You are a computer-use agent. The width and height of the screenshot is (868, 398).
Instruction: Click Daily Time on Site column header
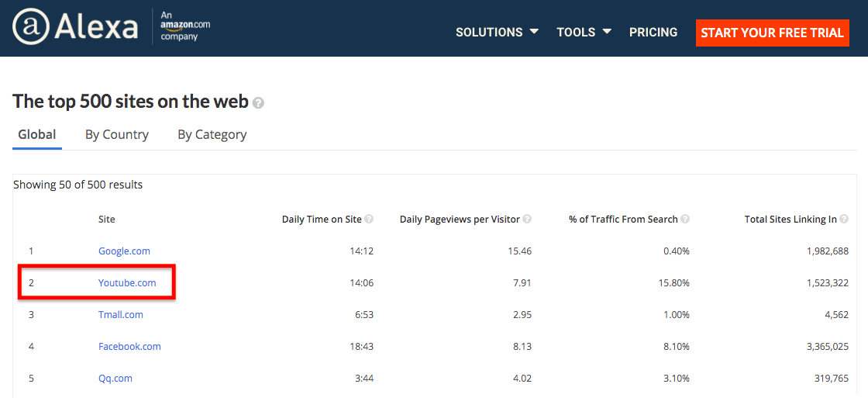pyautogui.click(x=322, y=220)
